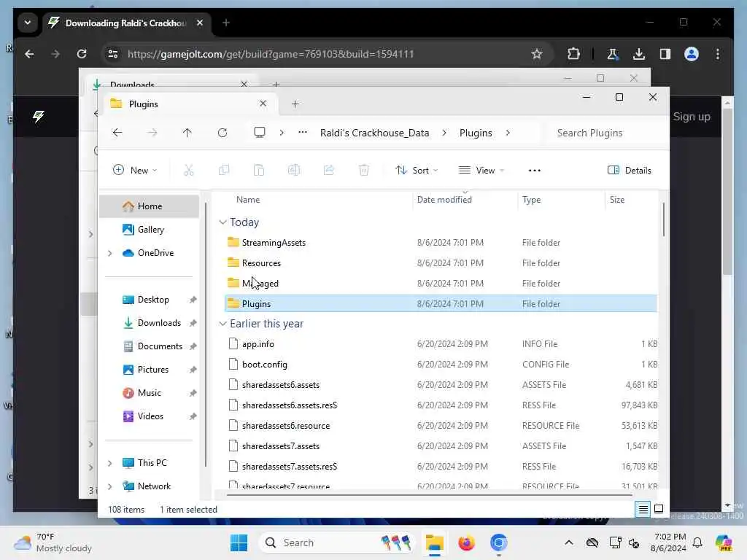Show hidden system tray icons

click(569, 542)
